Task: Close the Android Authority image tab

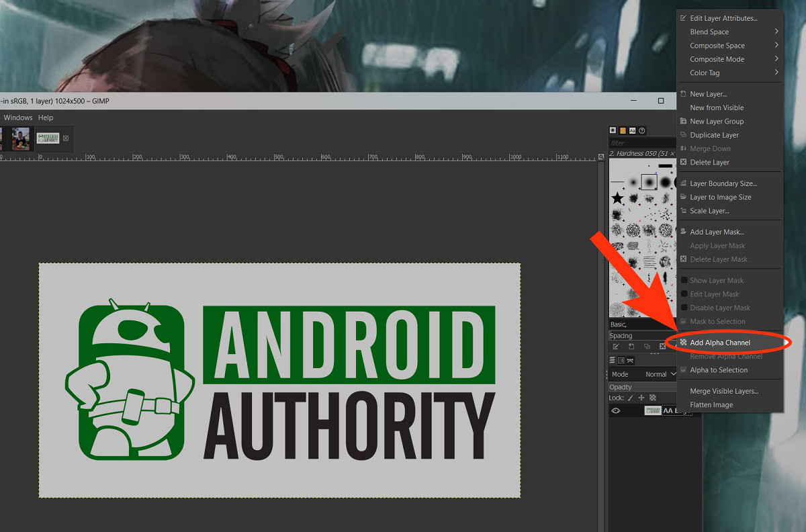Action: pyautogui.click(x=66, y=138)
